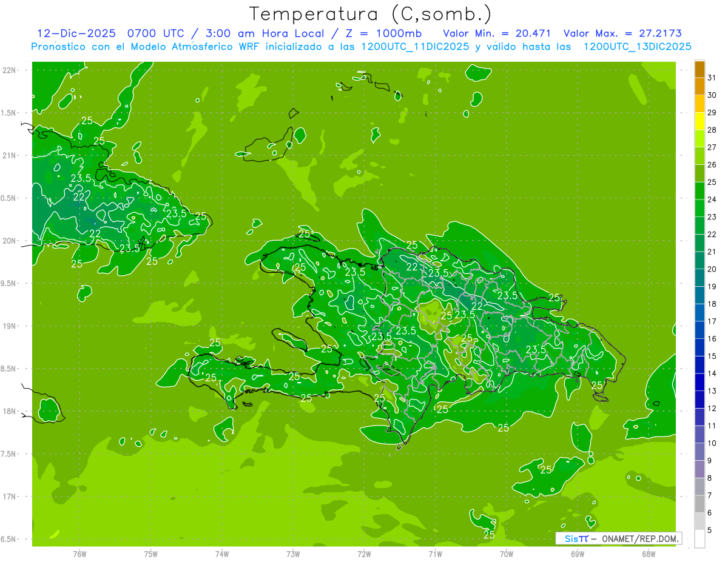728x562 pixels.
Task: Click the "ONAMET/REP.DOM." credit label
Action: [640, 538]
